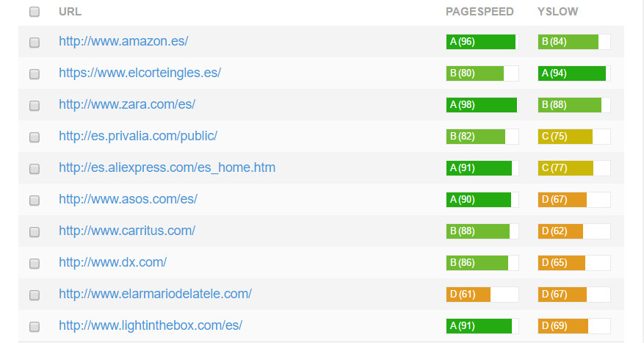Viewport: 644px width, 343px height.
Task: Select the carritus.com row checkbox
Action: (35, 232)
